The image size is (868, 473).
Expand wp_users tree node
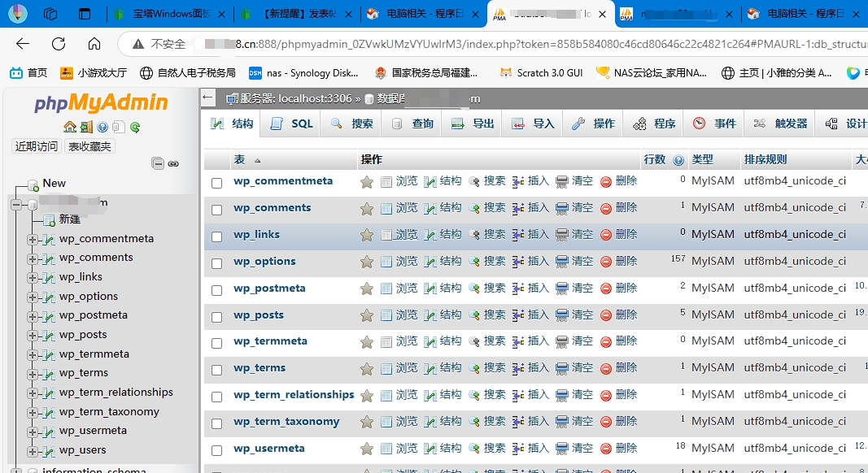click(32, 451)
